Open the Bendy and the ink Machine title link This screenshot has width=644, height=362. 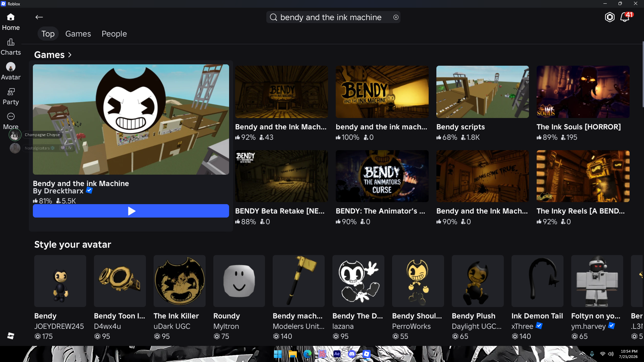click(x=81, y=183)
